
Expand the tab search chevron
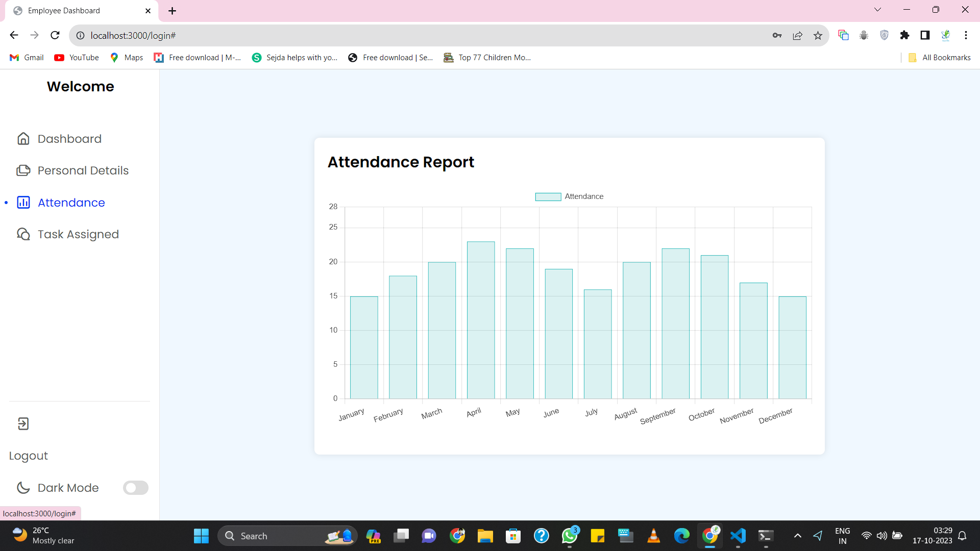(877, 10)
